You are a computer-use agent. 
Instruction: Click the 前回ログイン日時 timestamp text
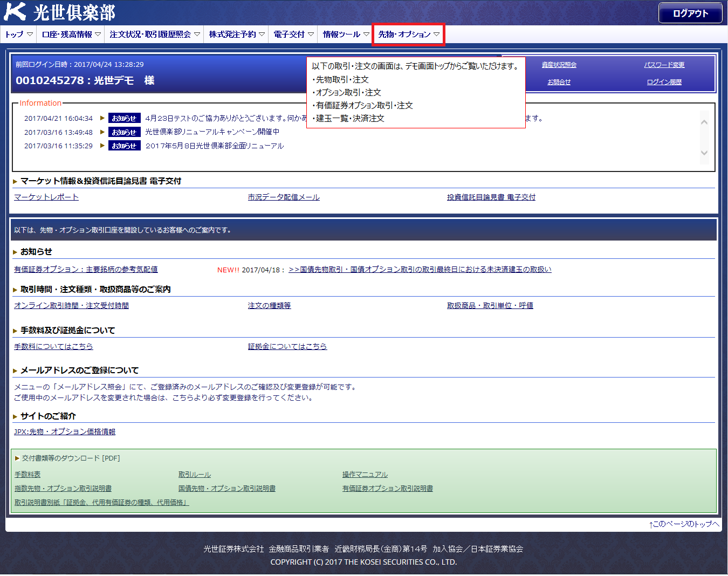80,64
